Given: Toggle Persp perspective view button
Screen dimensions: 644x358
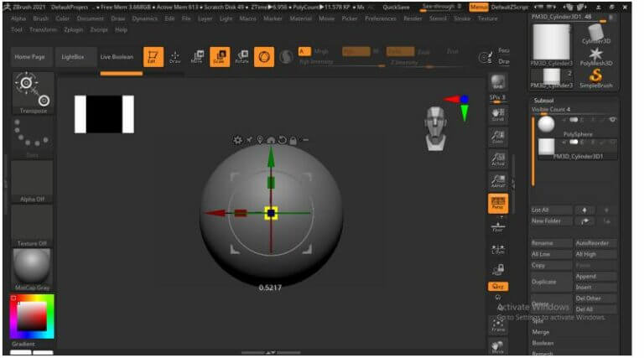Looking at the screenshot, I should pyautogui.click(x=498, y=204).
